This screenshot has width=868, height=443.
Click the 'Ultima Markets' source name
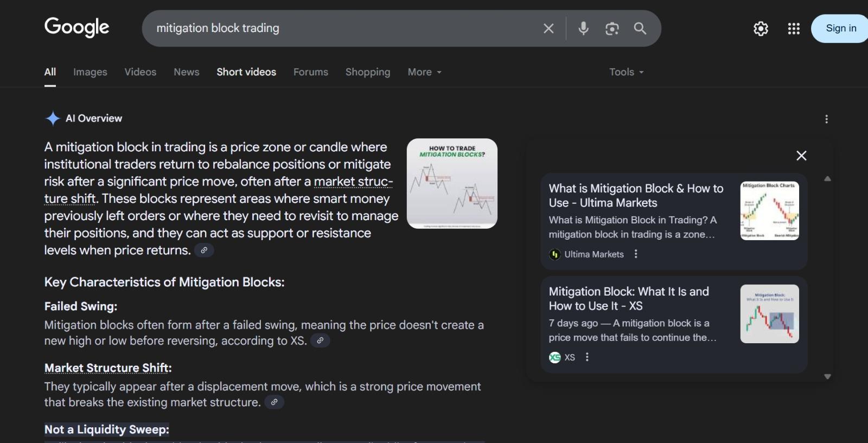594,254
